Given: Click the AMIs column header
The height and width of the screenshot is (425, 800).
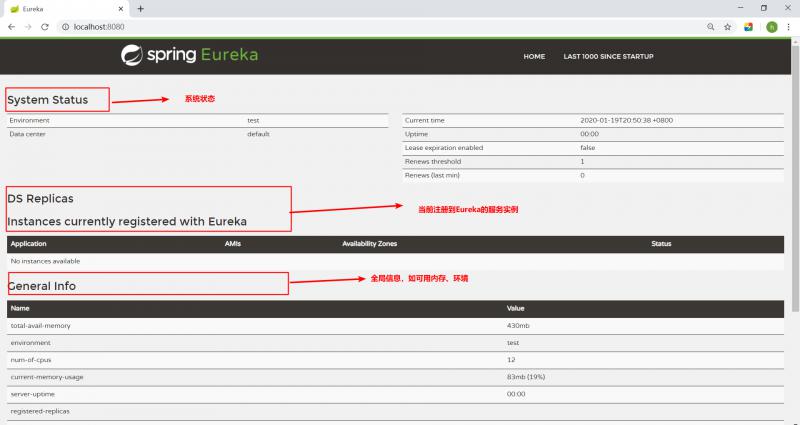Looking at the screenshot, I should (233, 244).
